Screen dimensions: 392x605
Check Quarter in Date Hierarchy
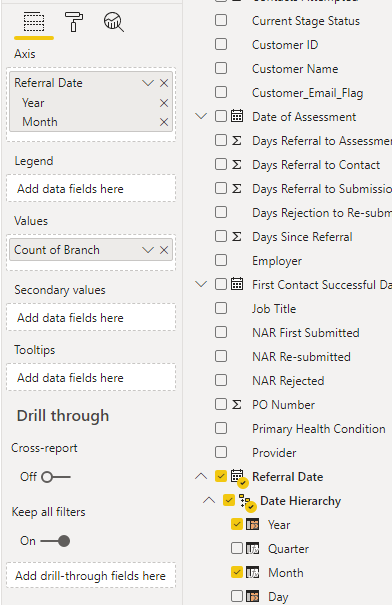(237, 548)
